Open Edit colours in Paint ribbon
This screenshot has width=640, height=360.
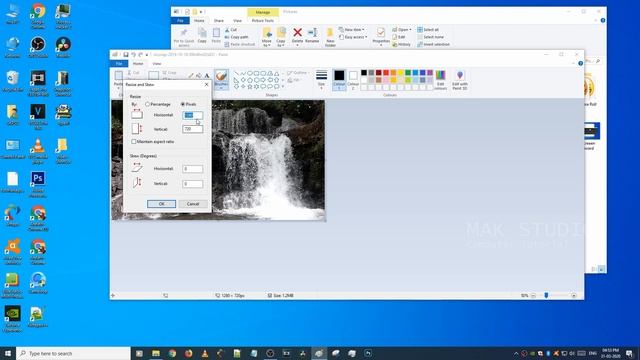tap(440, 80)
